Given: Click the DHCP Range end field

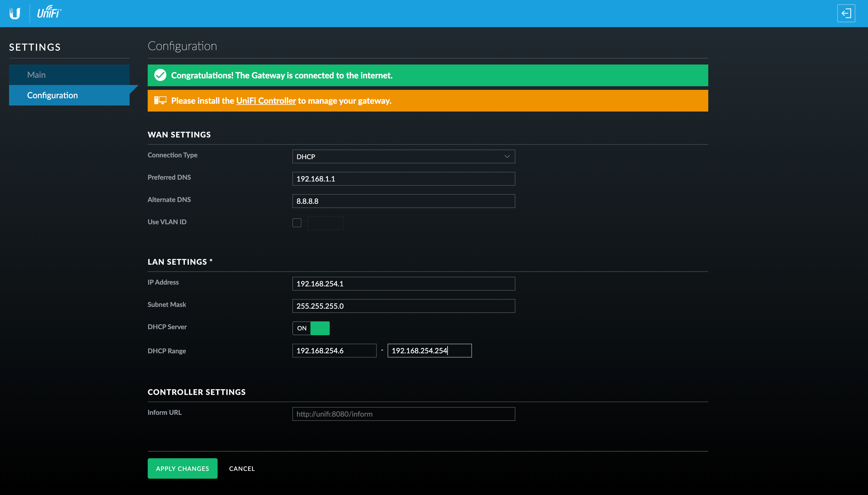Looking at the screenshot, I should coord(429,351).
